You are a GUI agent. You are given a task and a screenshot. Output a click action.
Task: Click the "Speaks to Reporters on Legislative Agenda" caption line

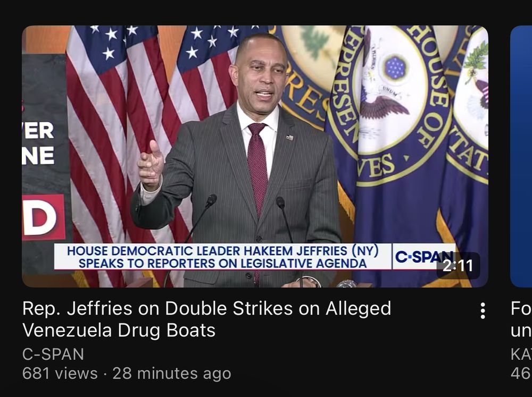(222, 264)
